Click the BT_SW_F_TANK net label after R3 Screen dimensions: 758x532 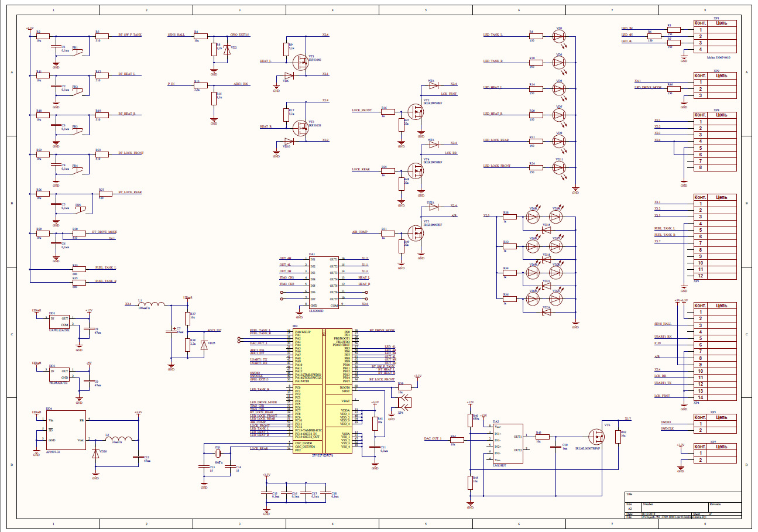130,35
